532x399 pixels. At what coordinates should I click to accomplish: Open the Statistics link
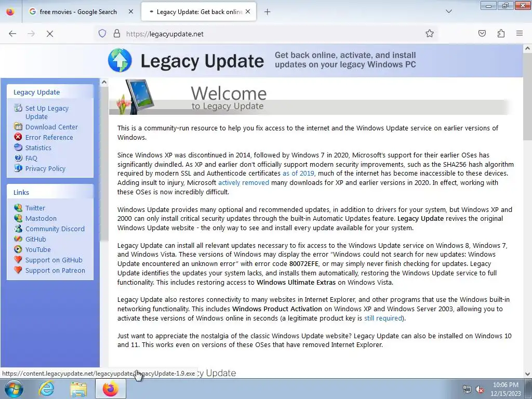pos(38,148)
